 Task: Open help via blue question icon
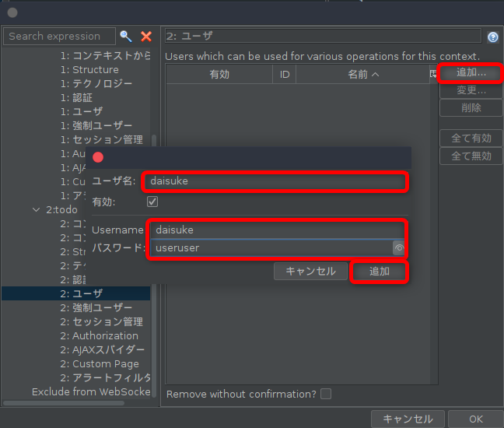click(x=493, y=37)
